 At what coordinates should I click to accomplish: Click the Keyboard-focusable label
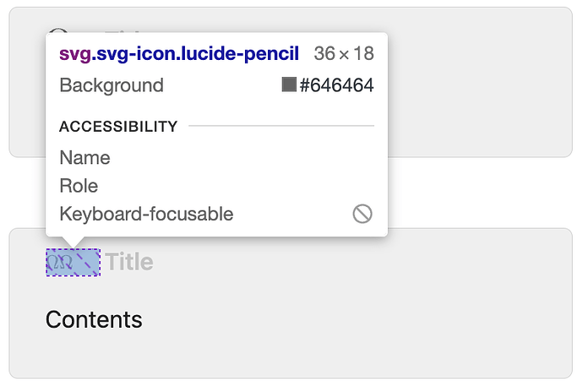(146, 214)
